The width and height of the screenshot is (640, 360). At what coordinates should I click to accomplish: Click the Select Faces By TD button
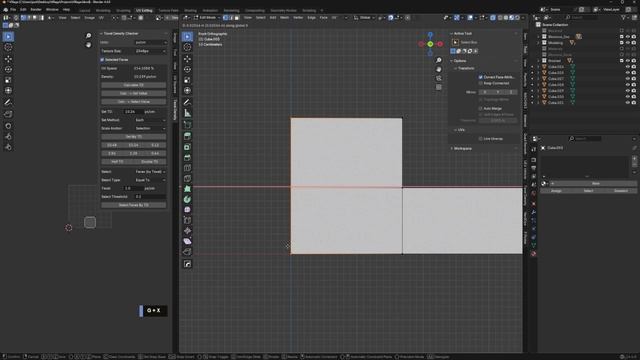133,205
